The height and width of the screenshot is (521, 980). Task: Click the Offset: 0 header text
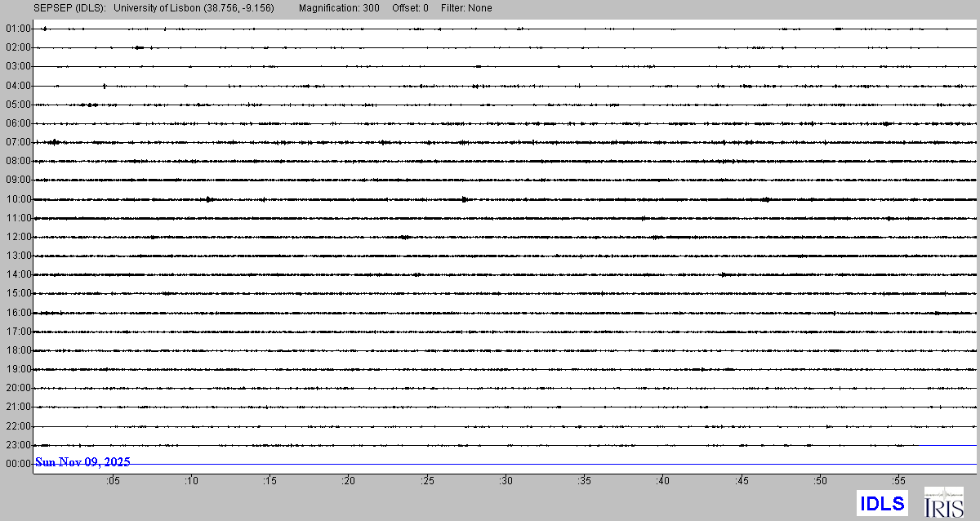(x=408, y=8)
